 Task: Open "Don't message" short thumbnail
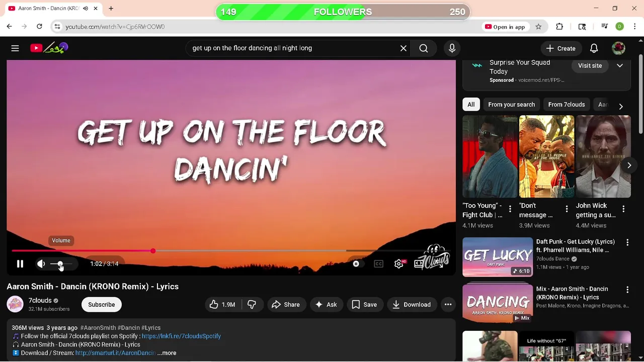point(546,157)
